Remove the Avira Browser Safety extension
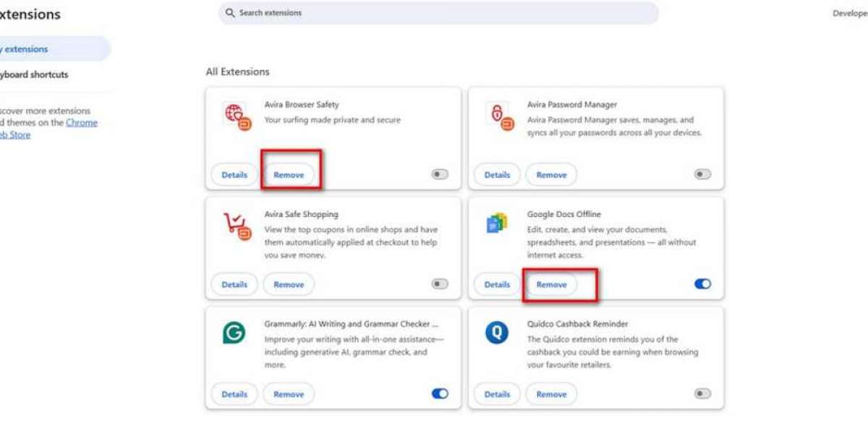Viewport: 868px width, 434px height. (x=289, y=175)
